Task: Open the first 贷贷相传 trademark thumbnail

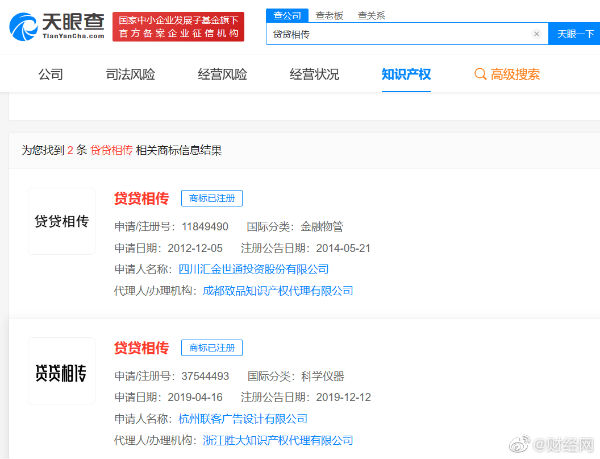Action: pos(62,221)
